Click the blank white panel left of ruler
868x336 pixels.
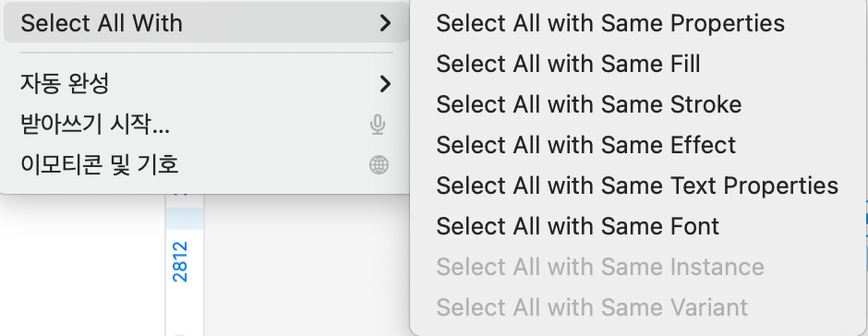(82, 266)
